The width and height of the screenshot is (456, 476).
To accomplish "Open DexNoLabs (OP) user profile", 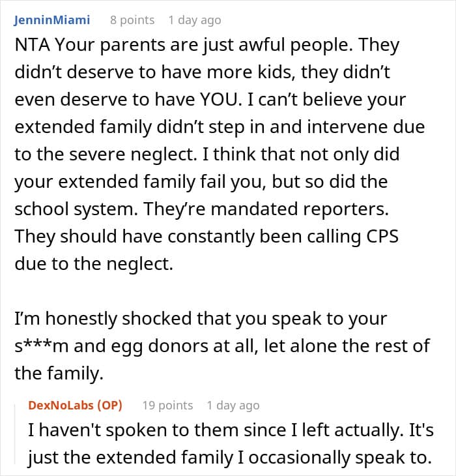I will pos(75,406).
